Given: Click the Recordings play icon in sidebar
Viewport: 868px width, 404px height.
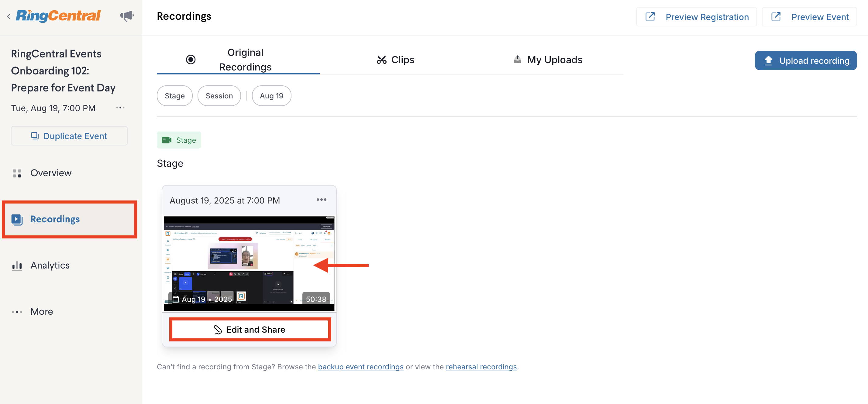Looking at the screenshot, I should pos(17,219).
